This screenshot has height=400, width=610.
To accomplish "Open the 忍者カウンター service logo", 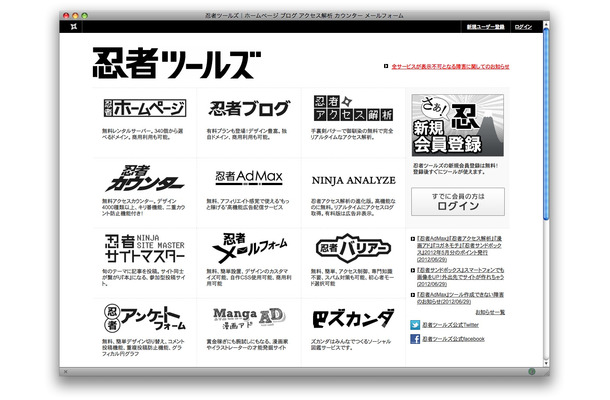I will [145, 178].
